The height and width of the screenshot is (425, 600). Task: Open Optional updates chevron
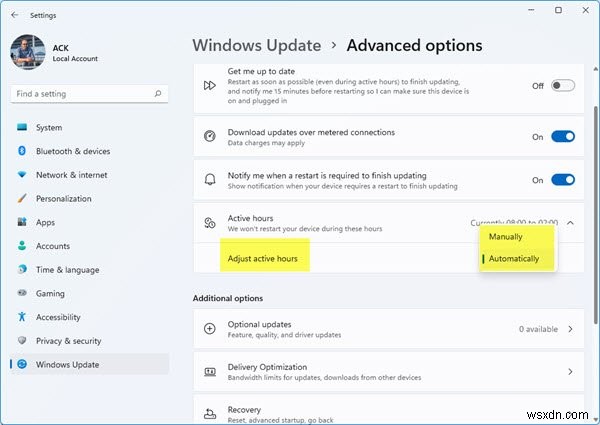pyautogui.click(x=570, y=329)
